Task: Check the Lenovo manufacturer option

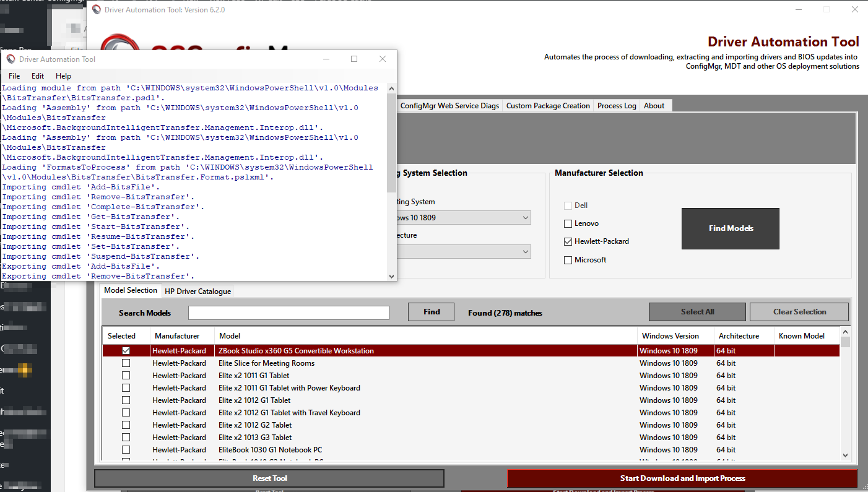Action: (567, 223)
